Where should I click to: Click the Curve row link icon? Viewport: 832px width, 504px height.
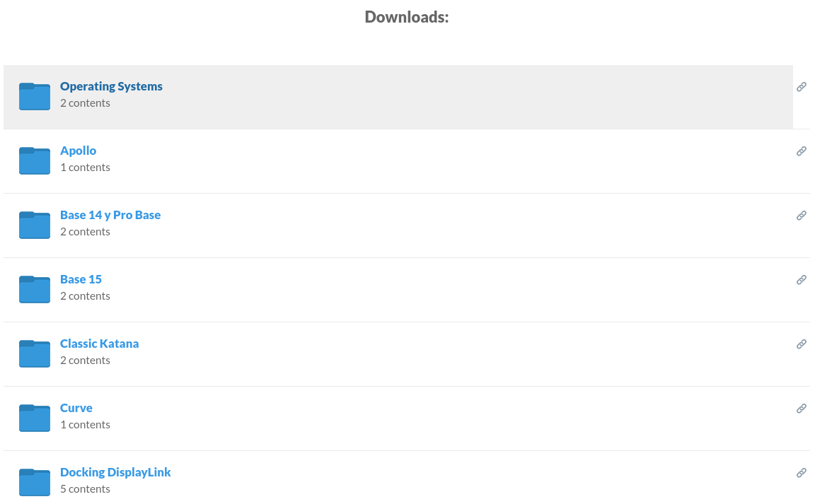[x=802, y=409]
